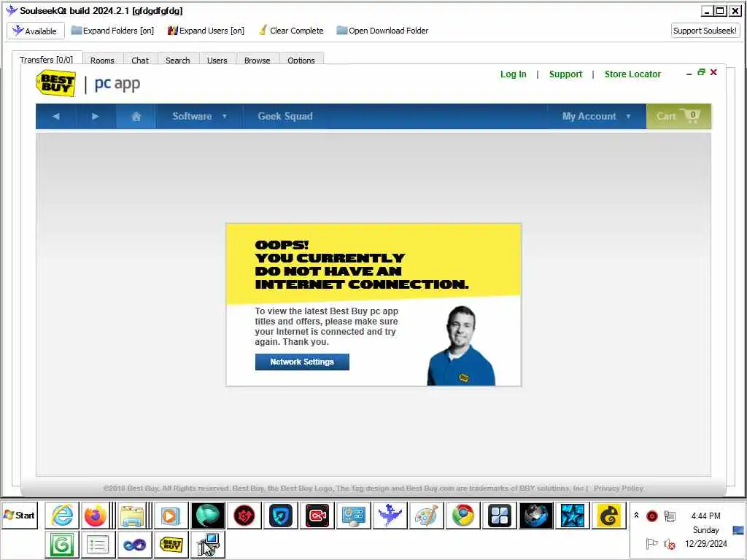Open the Privacy Policy link

[619, 488]
